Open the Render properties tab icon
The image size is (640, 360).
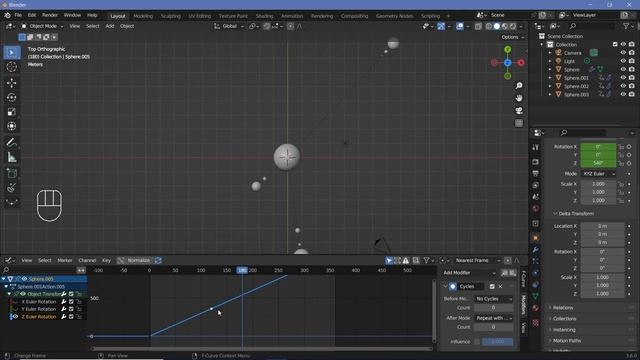(536, 162)
